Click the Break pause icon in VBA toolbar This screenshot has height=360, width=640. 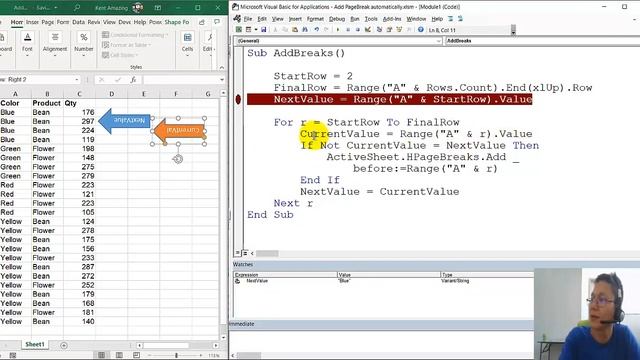coord(348,29)
